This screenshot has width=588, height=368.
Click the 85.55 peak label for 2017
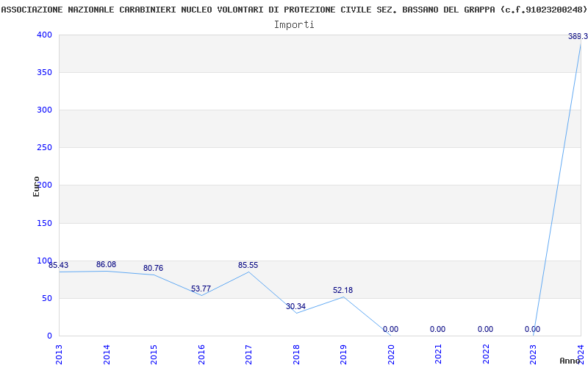[x=248, y=265]
